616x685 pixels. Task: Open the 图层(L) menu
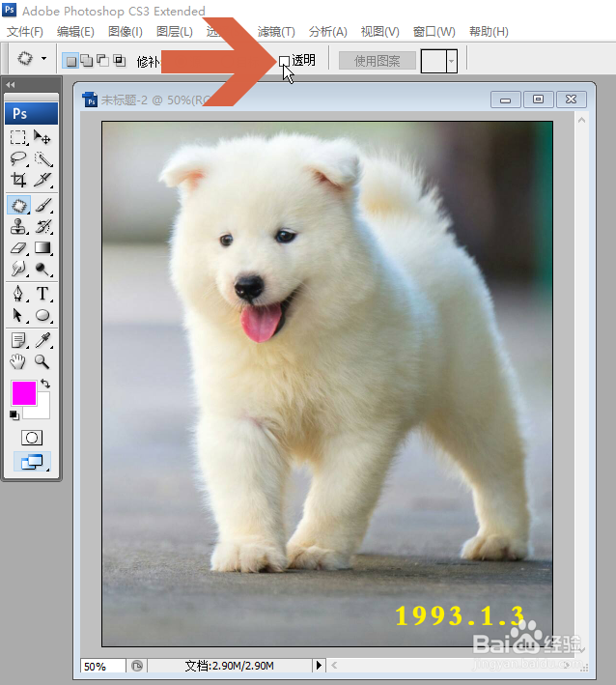click(x=175, y=32)
